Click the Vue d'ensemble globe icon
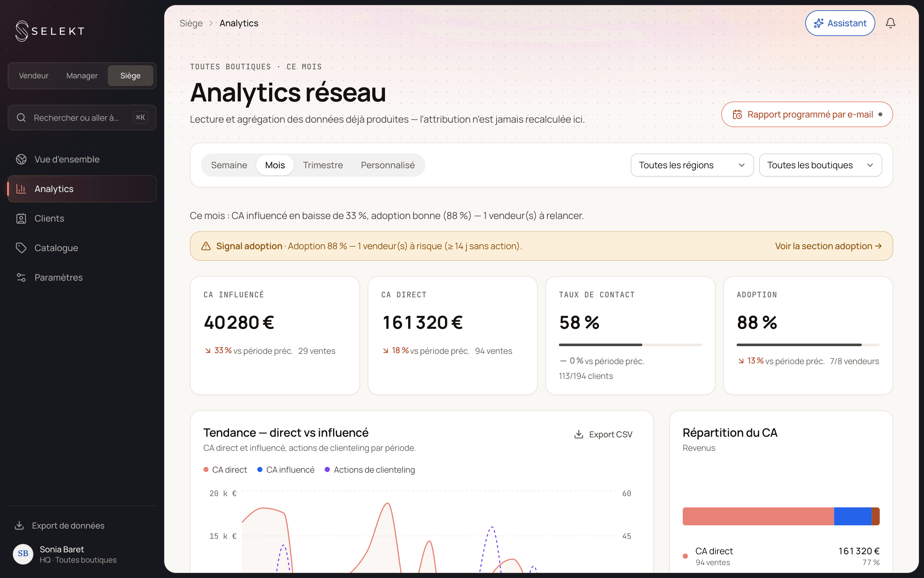Viewport: 924px width, 578px height. pyautogui.click(x=21, y=159)
